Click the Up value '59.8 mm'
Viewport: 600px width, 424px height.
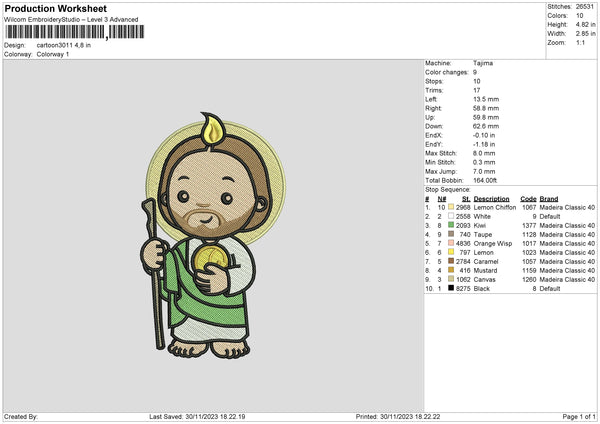pos(486,117)
